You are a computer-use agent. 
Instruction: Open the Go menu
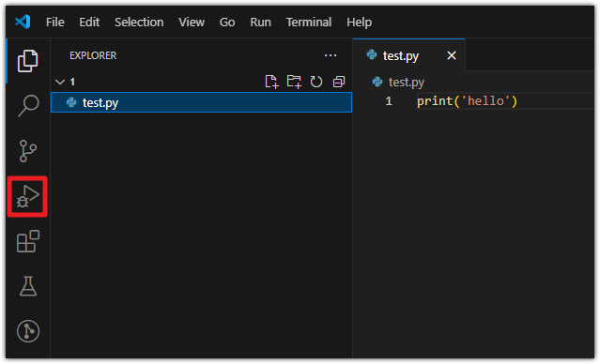(227, 23)
